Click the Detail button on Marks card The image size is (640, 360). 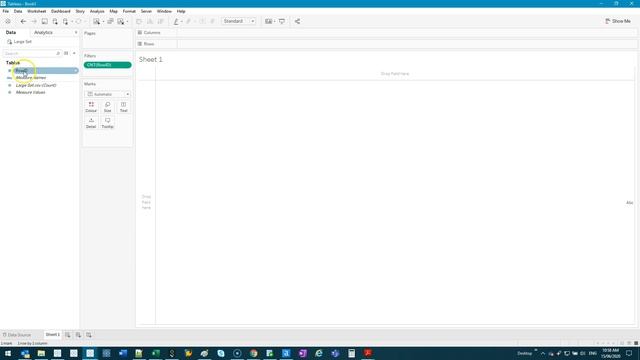pyautogui.click(x=91, y=123)
